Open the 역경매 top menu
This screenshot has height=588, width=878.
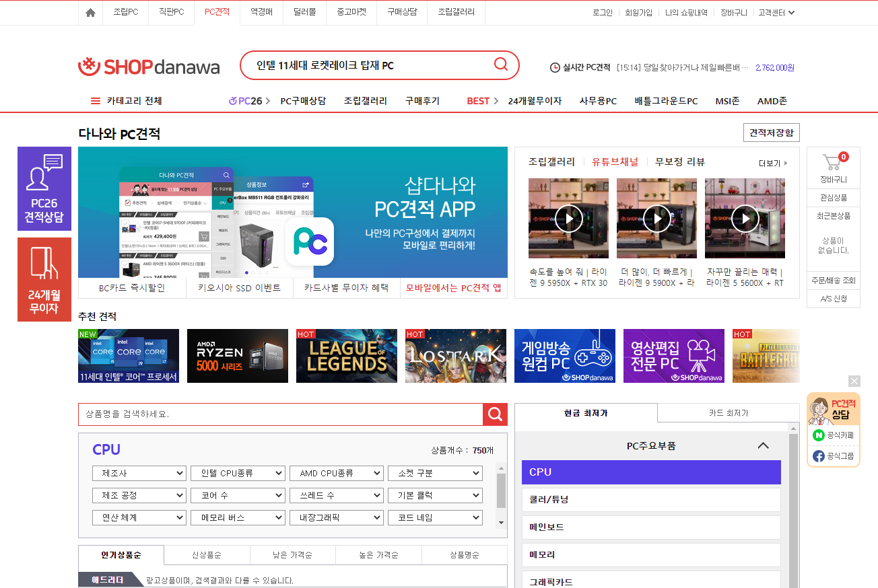[261, 12]
